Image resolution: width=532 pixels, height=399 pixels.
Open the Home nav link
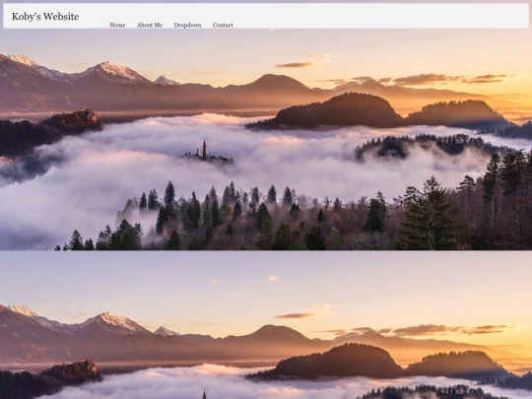pyautogui.click(x=117, y=25)
